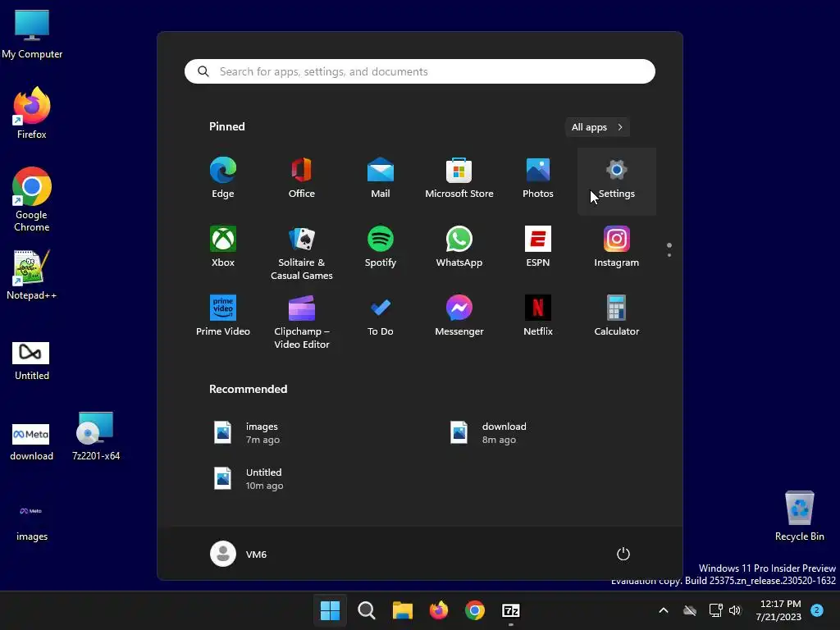Launch the Xbox app

[223, 247]
